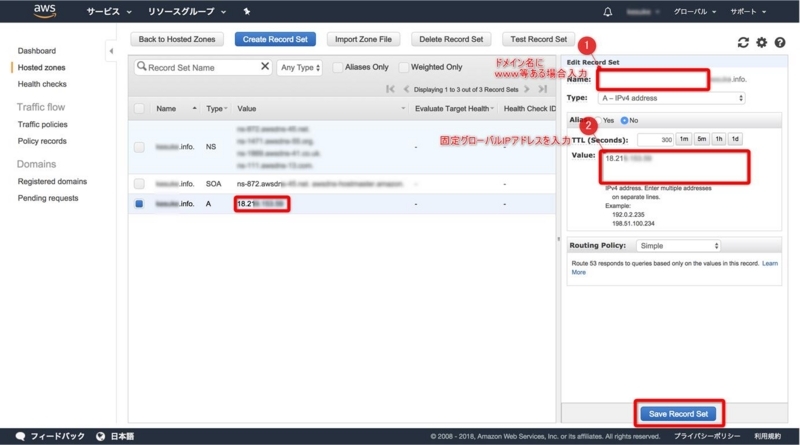800x445 pixels.
Task: Open Dashboard in sidebar
Action: [x=37, y=51]
